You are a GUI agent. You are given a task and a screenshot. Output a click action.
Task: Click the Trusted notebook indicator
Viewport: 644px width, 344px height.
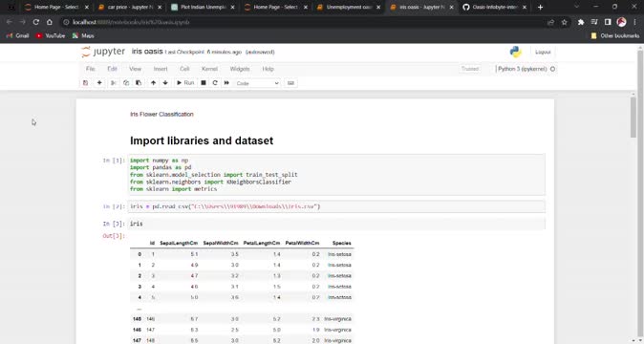click(470, 69)
